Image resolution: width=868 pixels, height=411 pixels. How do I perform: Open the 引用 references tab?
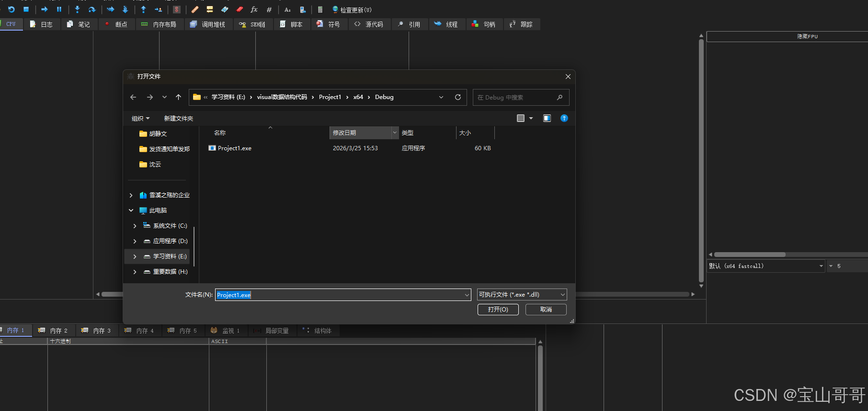[410, 24]
